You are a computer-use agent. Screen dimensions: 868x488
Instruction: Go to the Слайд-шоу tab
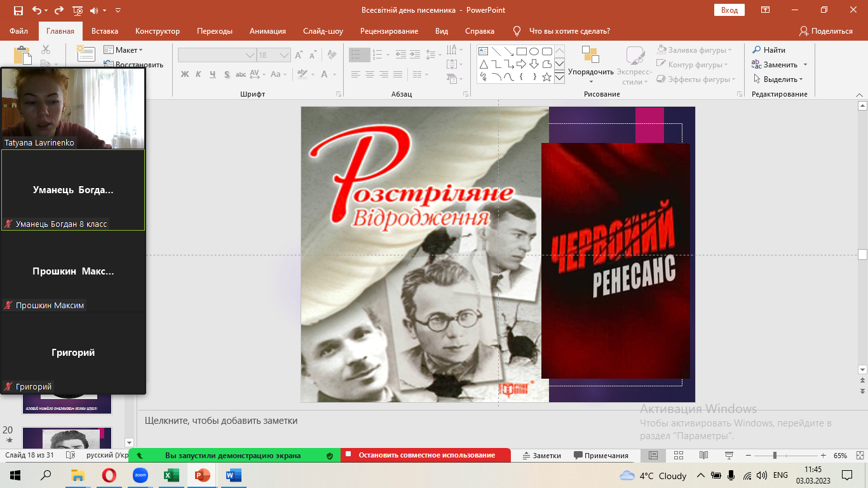click(323, 31)
